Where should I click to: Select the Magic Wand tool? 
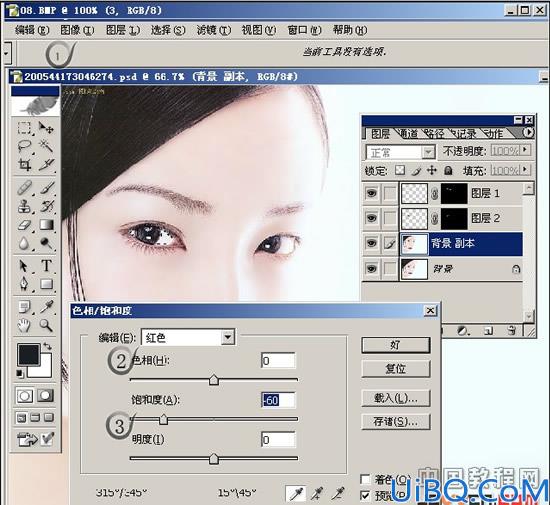click(47, 146)
